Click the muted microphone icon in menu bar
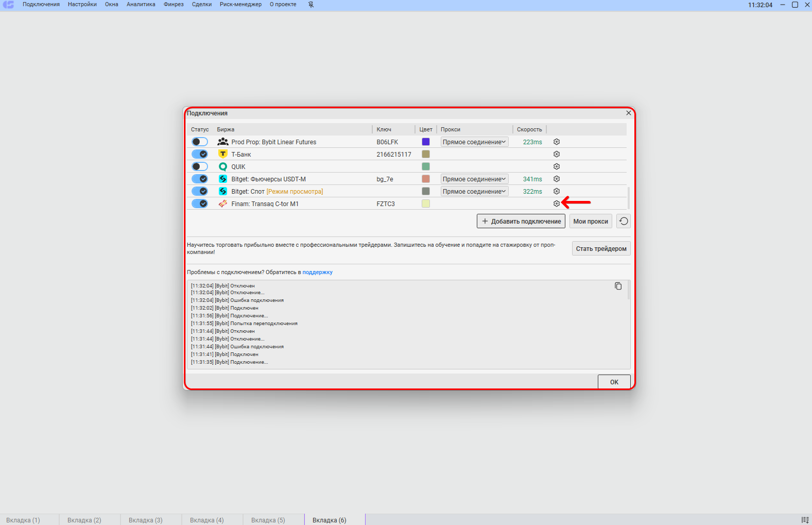Viewport: 812px width, 525px height. click(x=311, y=5)
